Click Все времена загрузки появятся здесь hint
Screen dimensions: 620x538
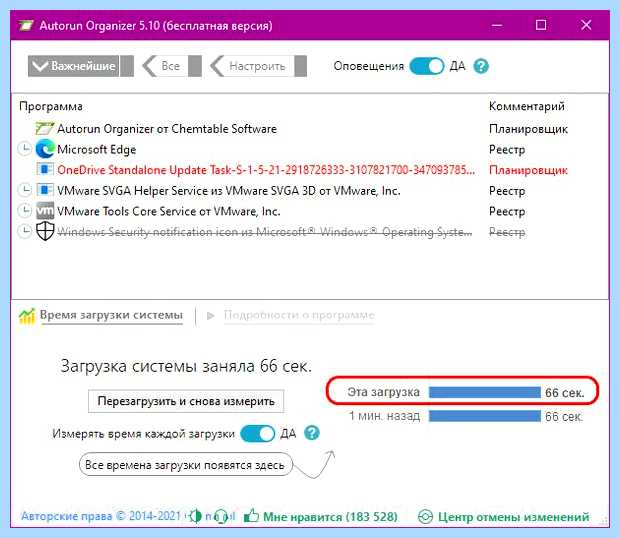[185, 465]
